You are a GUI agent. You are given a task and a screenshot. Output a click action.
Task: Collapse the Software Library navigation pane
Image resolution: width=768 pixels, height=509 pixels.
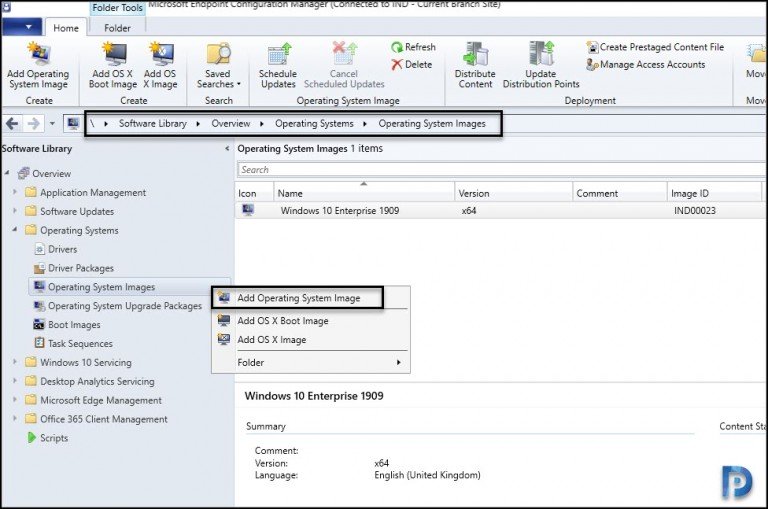coord(227,148)
